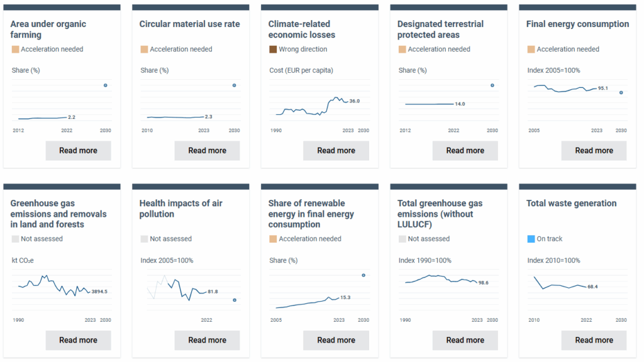Click the 'Wrong direction' brown status swatch
Screen dimensions: 644x362
point(273,49)
